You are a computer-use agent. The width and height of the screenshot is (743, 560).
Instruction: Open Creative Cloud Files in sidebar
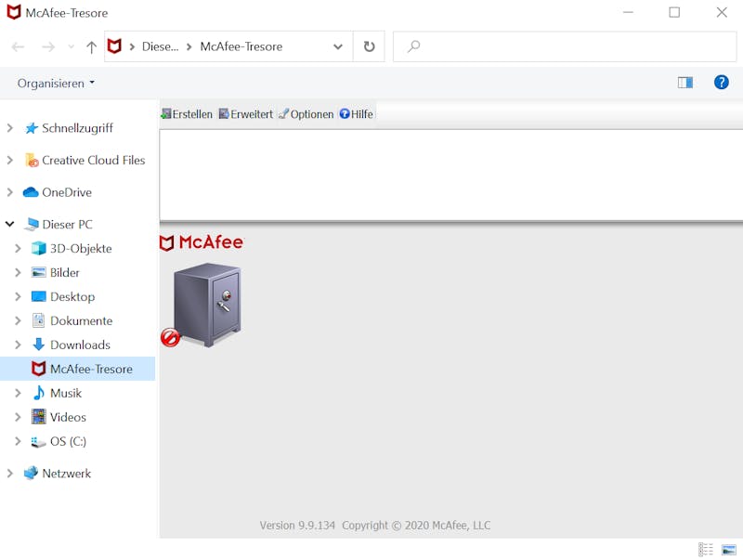[94, 160]
